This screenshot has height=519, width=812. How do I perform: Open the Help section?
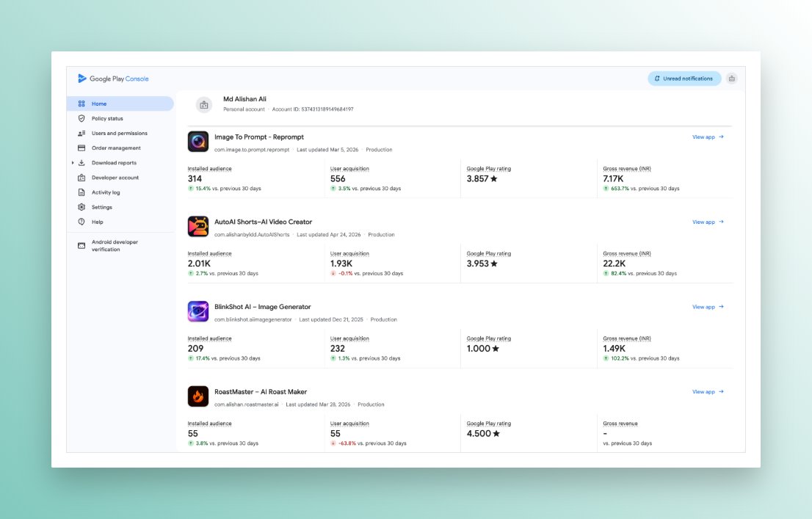pos(98,222)
